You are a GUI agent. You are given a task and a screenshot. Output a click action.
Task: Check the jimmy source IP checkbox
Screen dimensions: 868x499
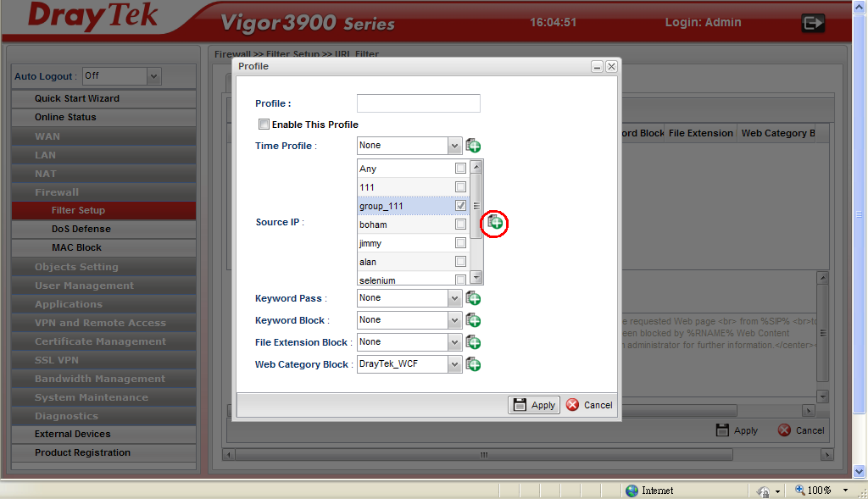pos(460,243)
